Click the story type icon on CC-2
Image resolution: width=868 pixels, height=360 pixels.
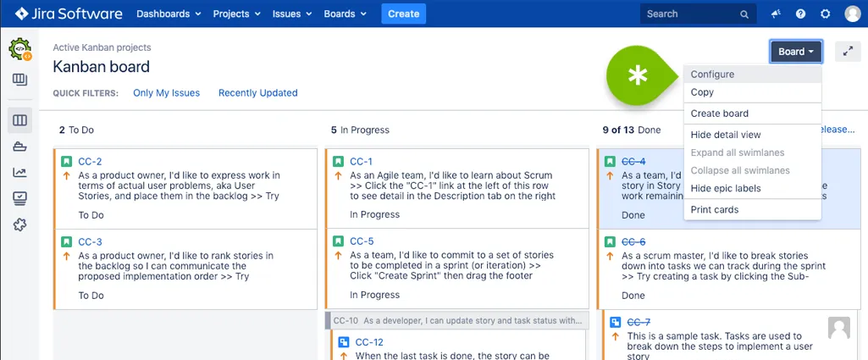pos(66,162)
